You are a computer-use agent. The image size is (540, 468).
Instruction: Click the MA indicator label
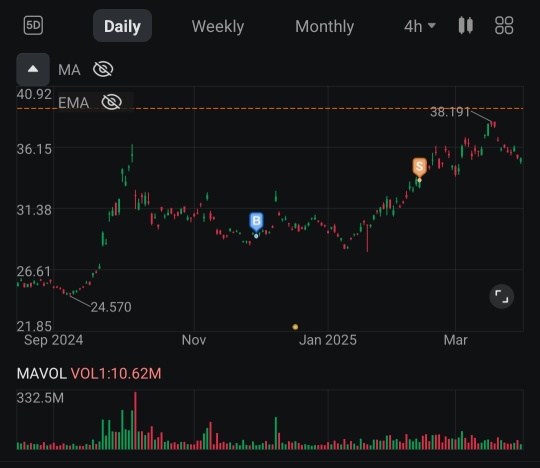click(x=69, y=70)
